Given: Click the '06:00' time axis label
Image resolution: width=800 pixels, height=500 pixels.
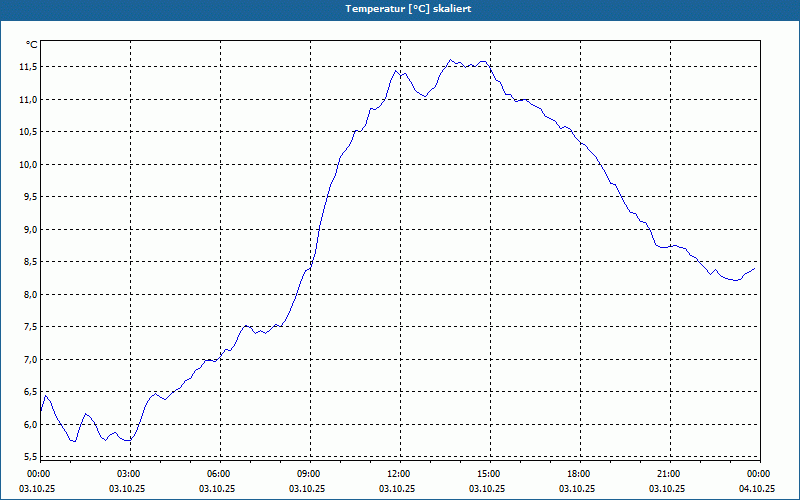Looking at the screenshot, I should (220, 474).
